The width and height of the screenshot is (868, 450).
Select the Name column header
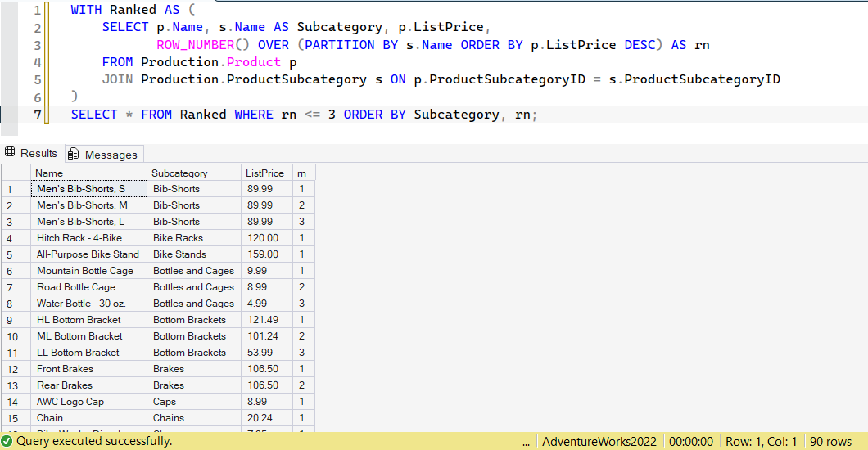pyautogui.click(x=88, y=173)
